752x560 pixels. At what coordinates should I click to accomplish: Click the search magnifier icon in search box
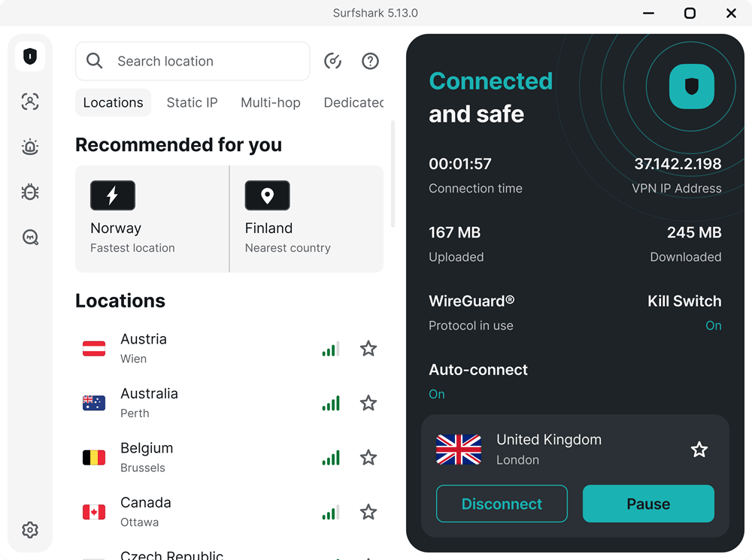point(95,61)
